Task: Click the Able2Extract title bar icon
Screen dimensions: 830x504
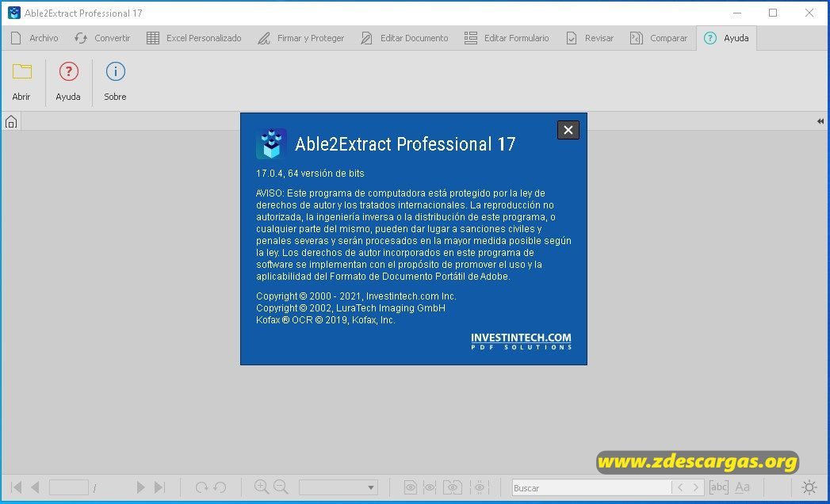Action: pos(14,13)
